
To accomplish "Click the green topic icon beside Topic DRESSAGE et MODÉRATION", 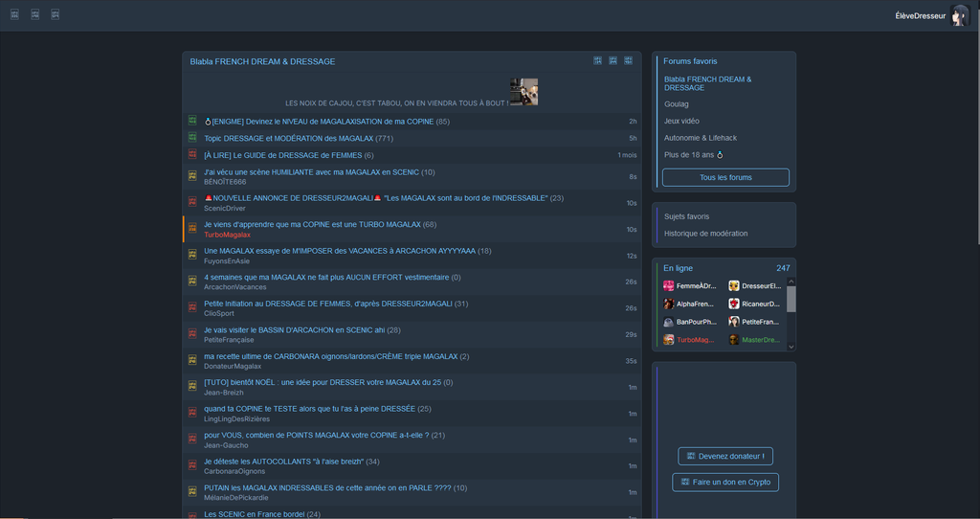I will point(192,137).
